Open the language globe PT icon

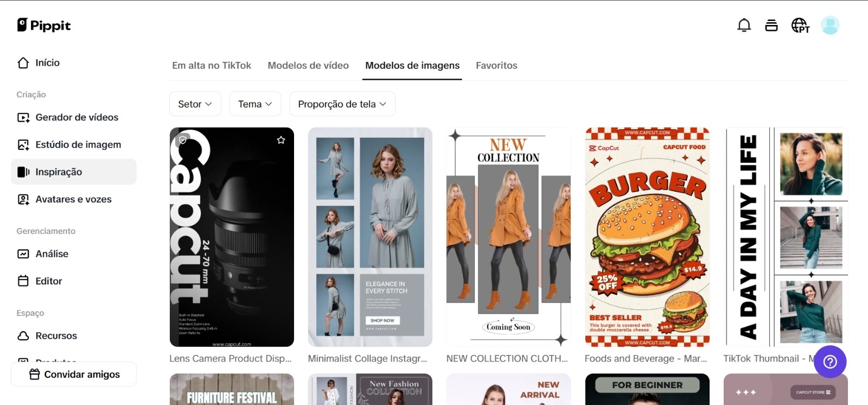click(x=800, y=26)
